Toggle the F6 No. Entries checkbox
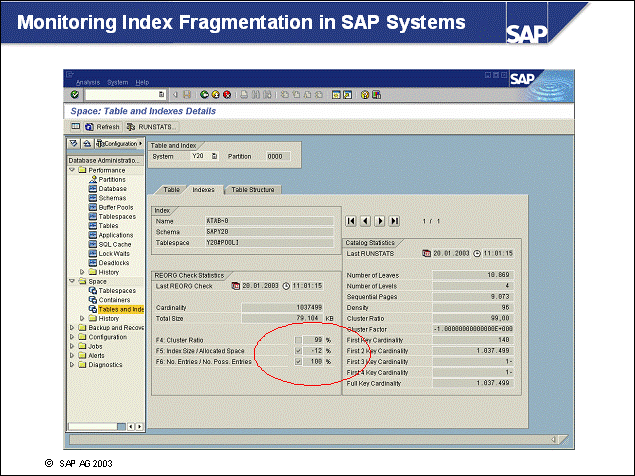 (x=298, y=361)
